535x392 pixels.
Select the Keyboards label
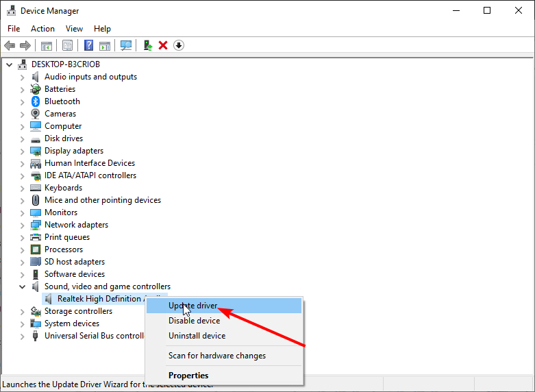(x=63, y=188)
